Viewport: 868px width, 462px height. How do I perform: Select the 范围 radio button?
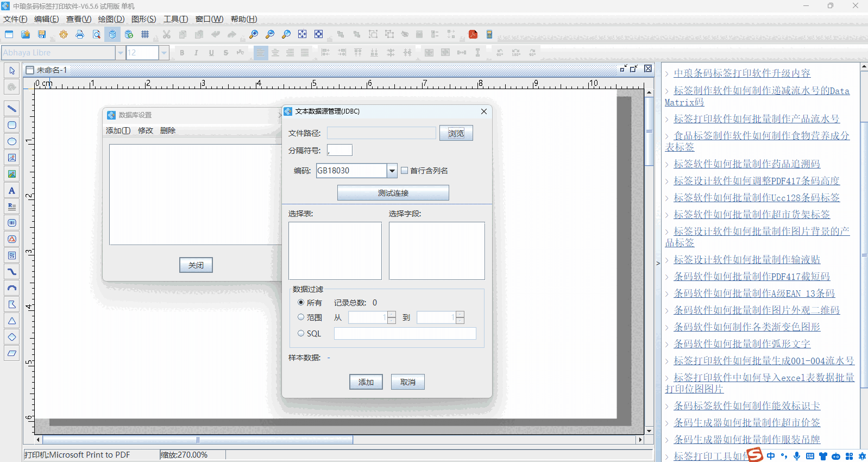pos(301,317)
